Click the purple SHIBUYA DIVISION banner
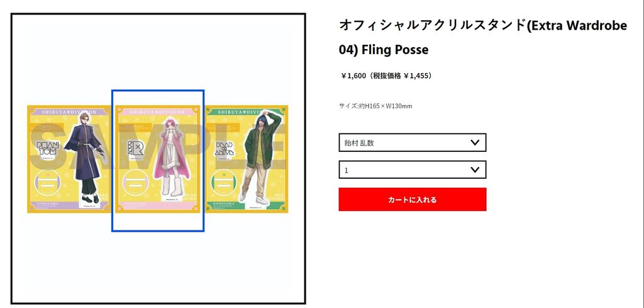The width and height of the screenshot is (644, 308). coord(69,112)
